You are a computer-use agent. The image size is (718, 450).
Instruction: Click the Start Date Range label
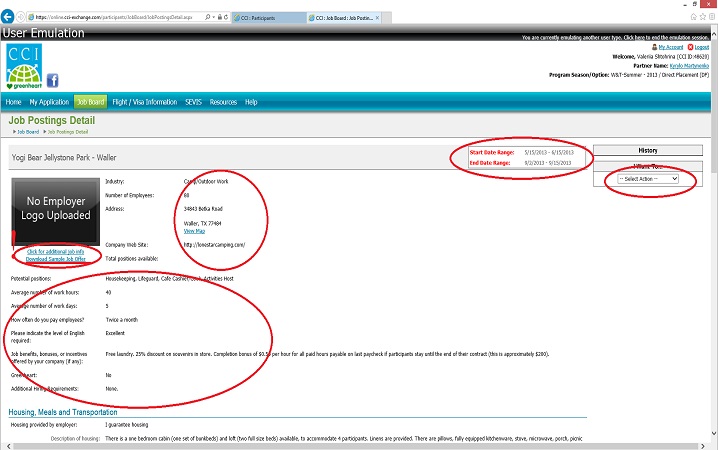(x=492, y=152)
